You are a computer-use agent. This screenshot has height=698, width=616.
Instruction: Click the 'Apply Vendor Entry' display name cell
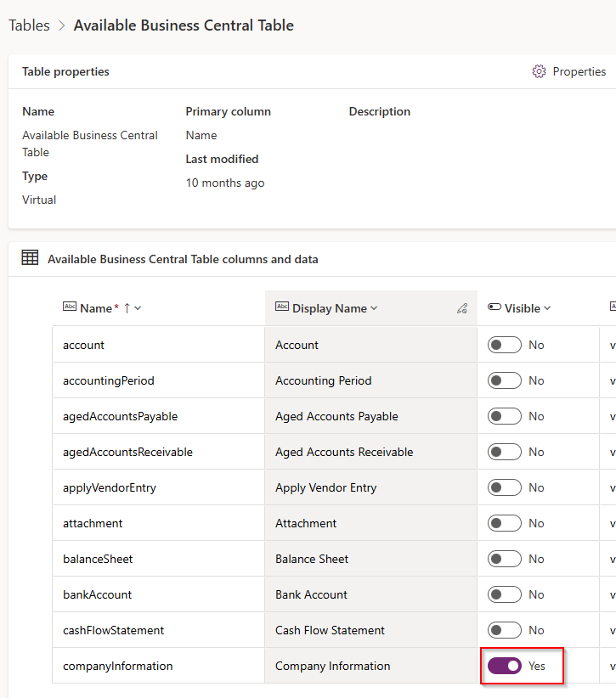pyautogui.click(x=371, y=487)
